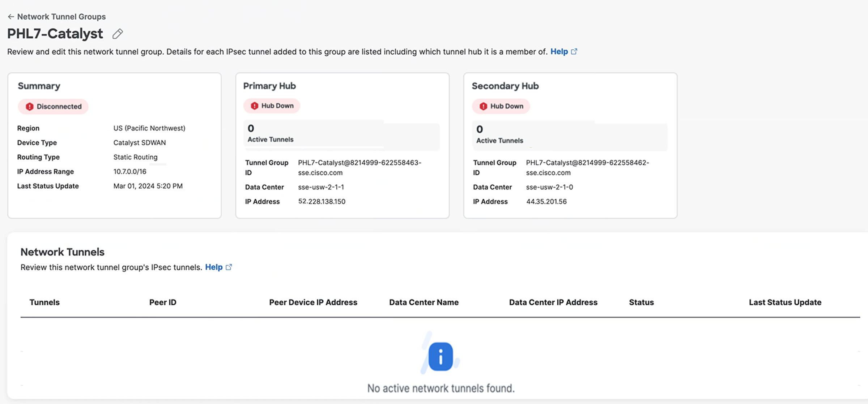This screenshot has width=868, height=404.
Task: Click the Network Tunnels section heading
Action: pyautogui.click(x=62, y=252)
